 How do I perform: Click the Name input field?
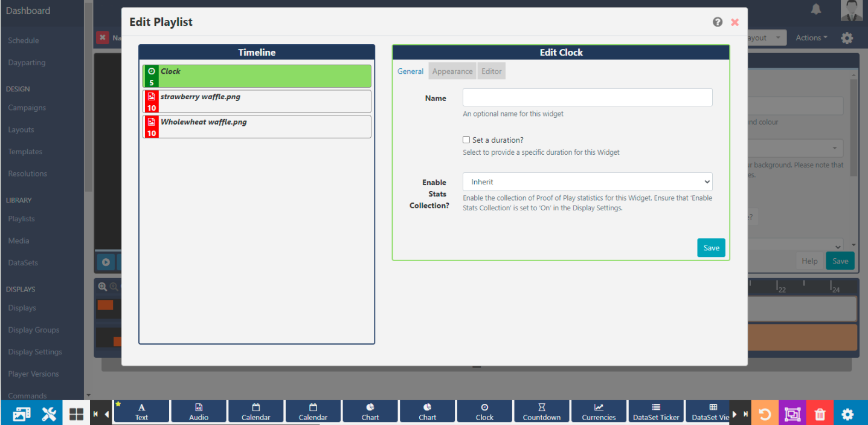[x=587, y=97]
